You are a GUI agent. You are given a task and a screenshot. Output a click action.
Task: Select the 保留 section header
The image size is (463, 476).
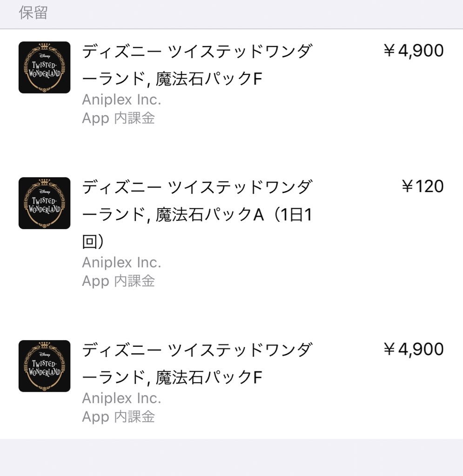[x=33, y=13]
